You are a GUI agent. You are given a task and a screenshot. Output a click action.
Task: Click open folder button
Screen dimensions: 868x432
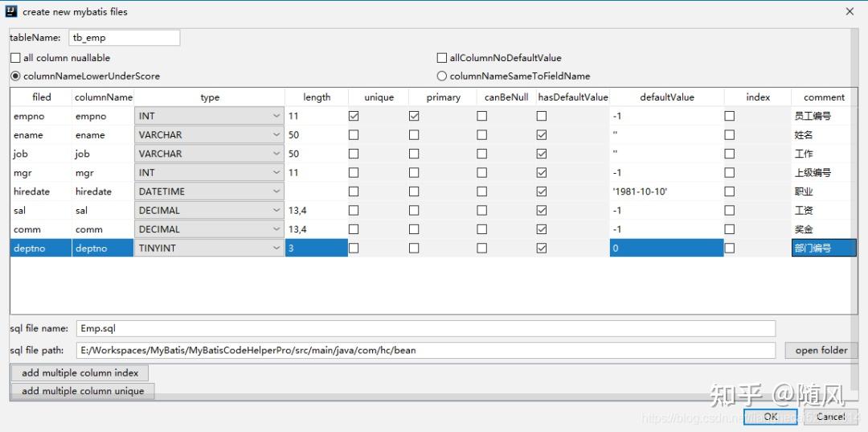click(821, 350)
